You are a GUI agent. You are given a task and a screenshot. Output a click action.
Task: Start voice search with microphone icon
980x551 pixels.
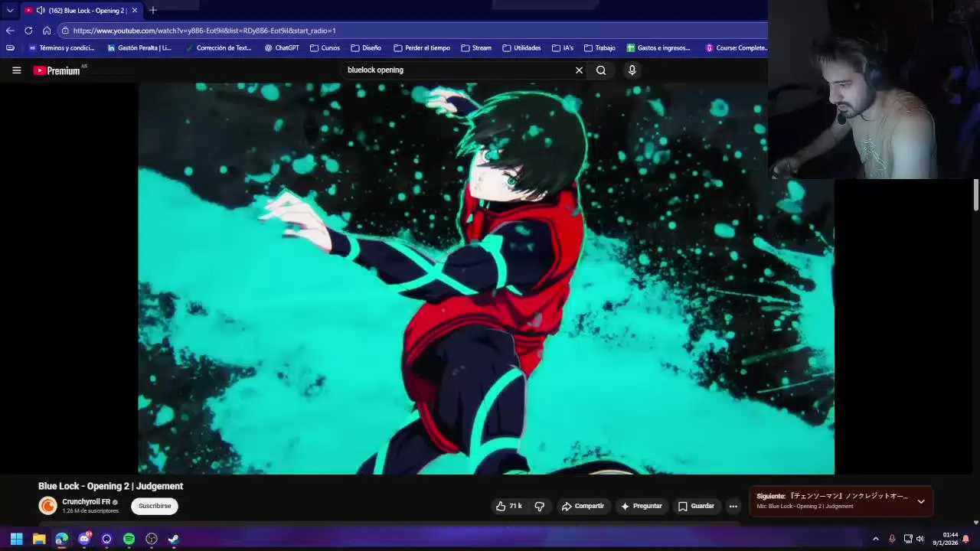[632, 70]
